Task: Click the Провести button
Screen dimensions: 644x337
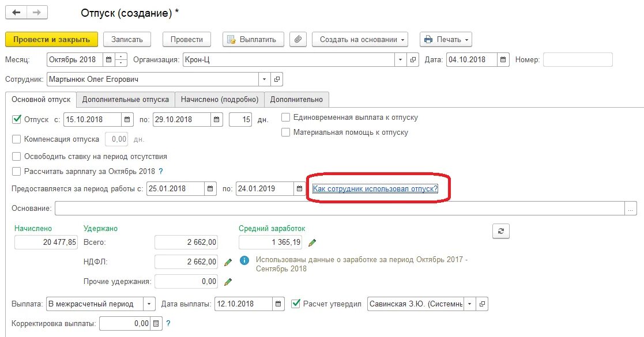Action: 187,39
